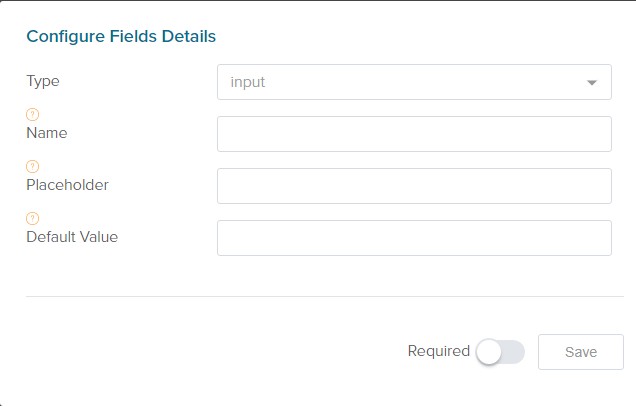The width and height of the screenshot is (636, 406).
Task: Toggle the Required switch on
Action: pyautogui.click(x=500, y=352)
